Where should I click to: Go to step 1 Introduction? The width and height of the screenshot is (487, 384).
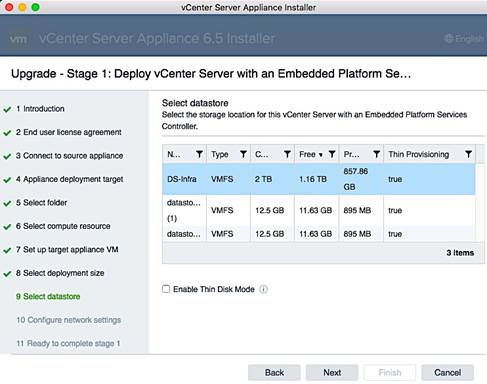[x=40, y=109]
